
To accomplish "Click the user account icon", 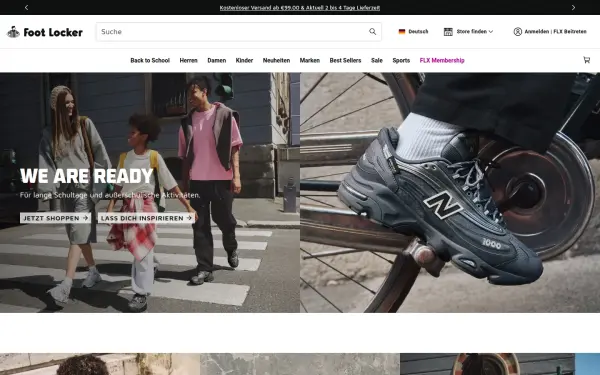I will pos(517,32).
